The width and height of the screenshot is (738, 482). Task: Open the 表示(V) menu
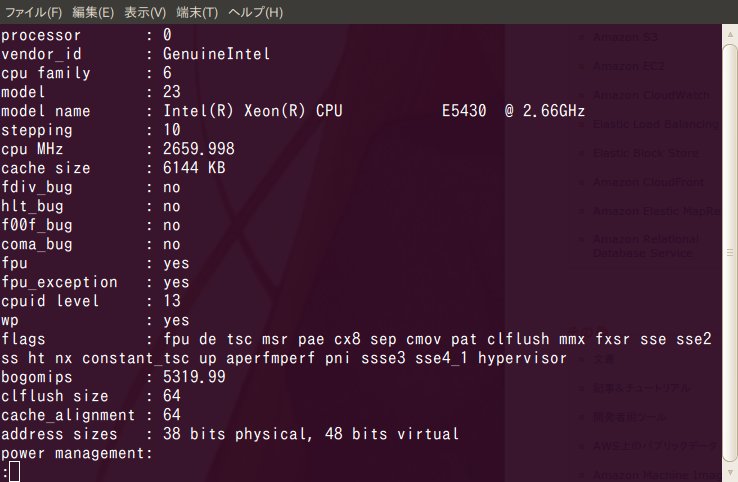145,12
